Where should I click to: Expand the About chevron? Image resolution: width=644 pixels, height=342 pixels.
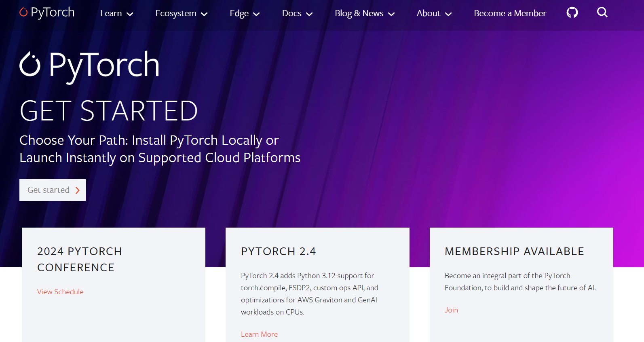(x=448, y=14)
